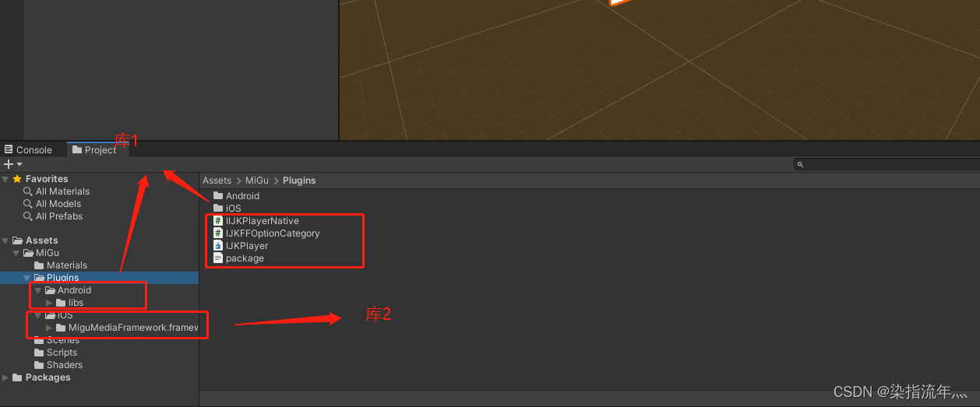Viewport: 980px width, 407px height.
Task: Expand the Packages folder
Action: pos(6,377)
